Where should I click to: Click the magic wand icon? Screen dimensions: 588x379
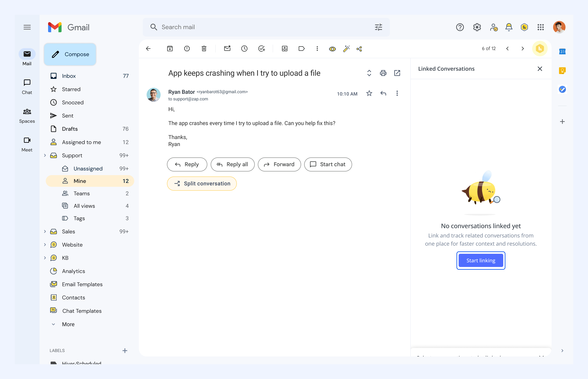click(x=346, y=49)
